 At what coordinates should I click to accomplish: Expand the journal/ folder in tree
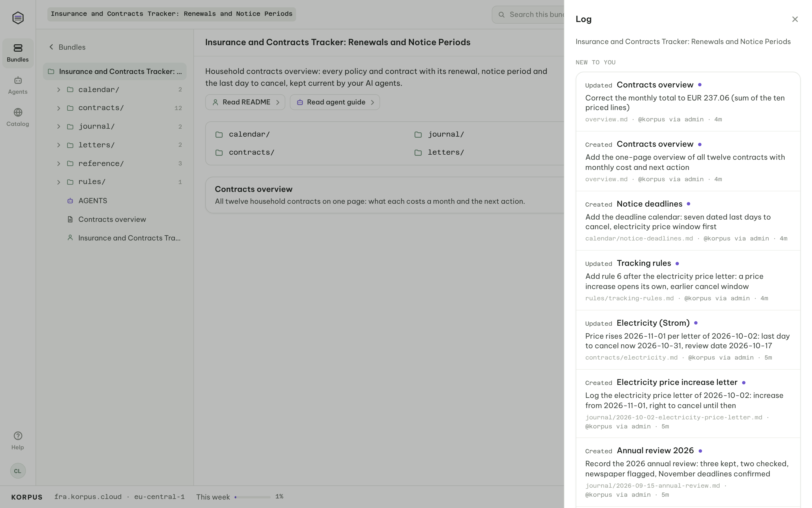point(59,127)
